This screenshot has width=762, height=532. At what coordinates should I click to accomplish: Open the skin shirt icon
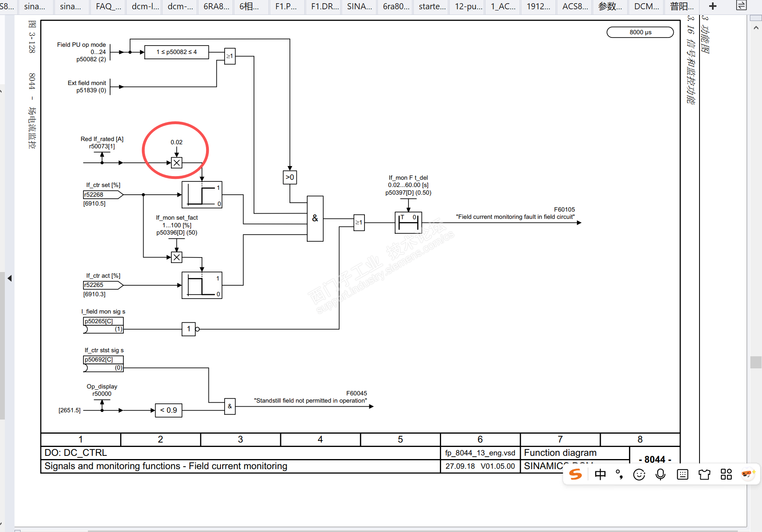704,474
